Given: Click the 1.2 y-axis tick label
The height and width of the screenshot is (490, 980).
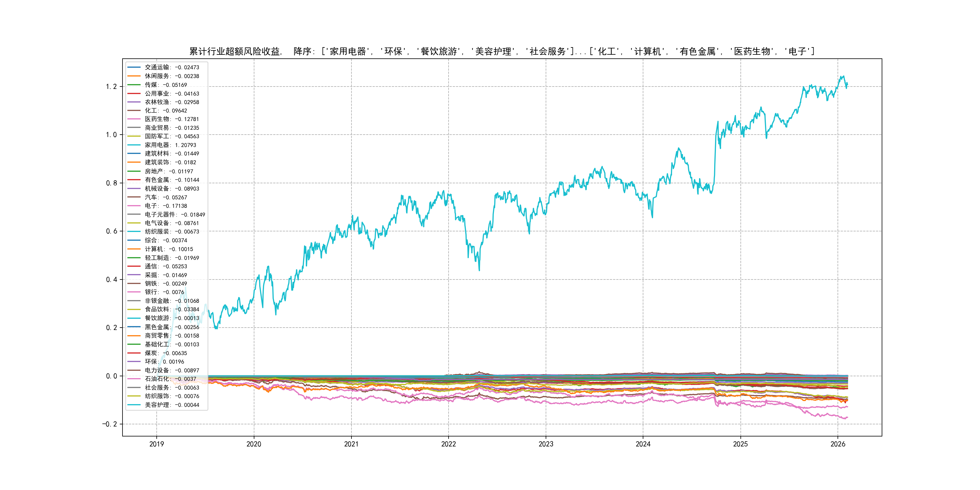Looking at the screenshot, I should [x=111, y=87].
